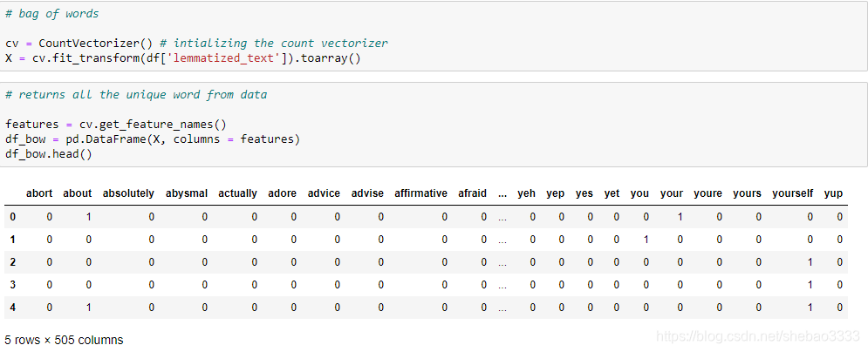The image size is (868, 352).
Task: Click row index 3 label
Action: pyautogui.click(x=13, y=285)
